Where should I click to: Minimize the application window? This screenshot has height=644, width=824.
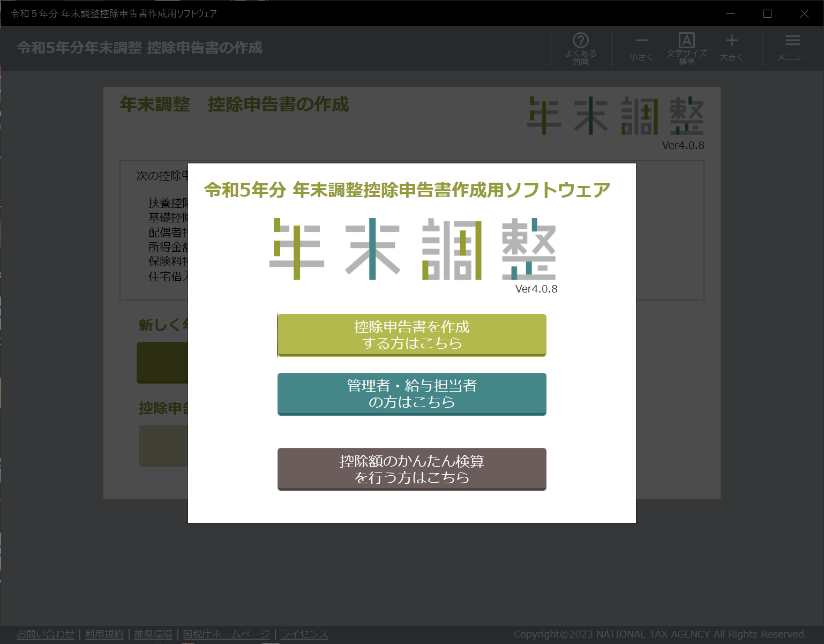coord(730,13)
